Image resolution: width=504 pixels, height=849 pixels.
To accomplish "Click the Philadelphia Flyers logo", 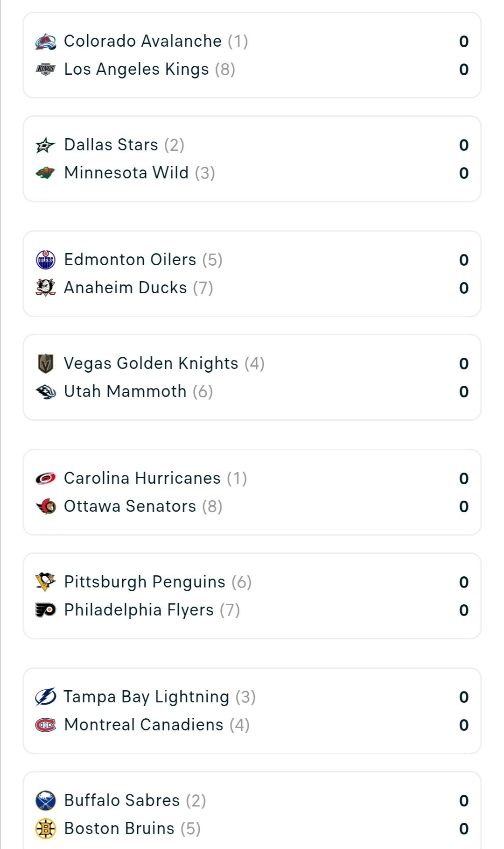I will click(46, 610).
